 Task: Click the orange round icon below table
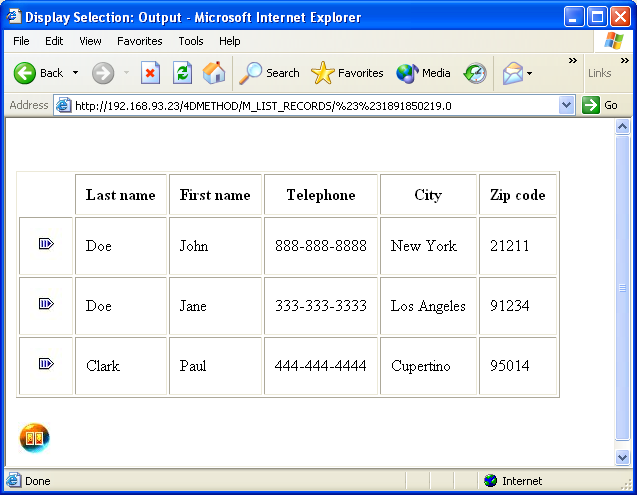click(35, 438)
